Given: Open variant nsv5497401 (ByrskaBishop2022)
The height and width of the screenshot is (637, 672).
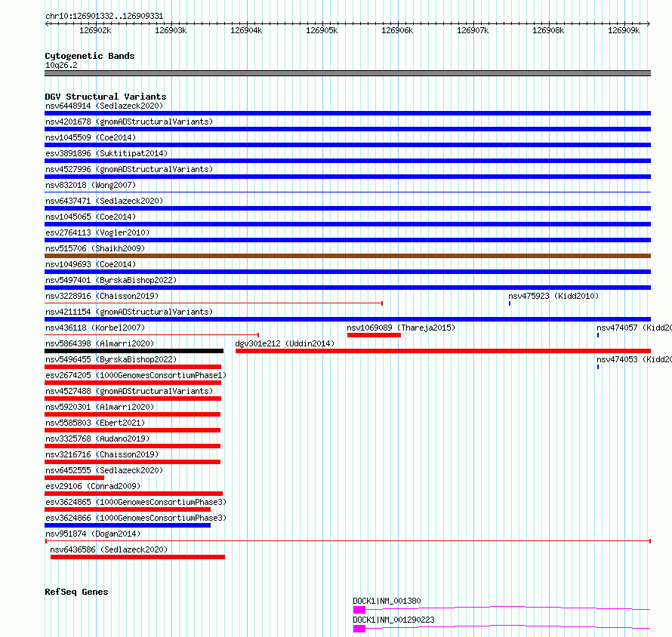Looking at the screenshot, I should click(111, 280).
